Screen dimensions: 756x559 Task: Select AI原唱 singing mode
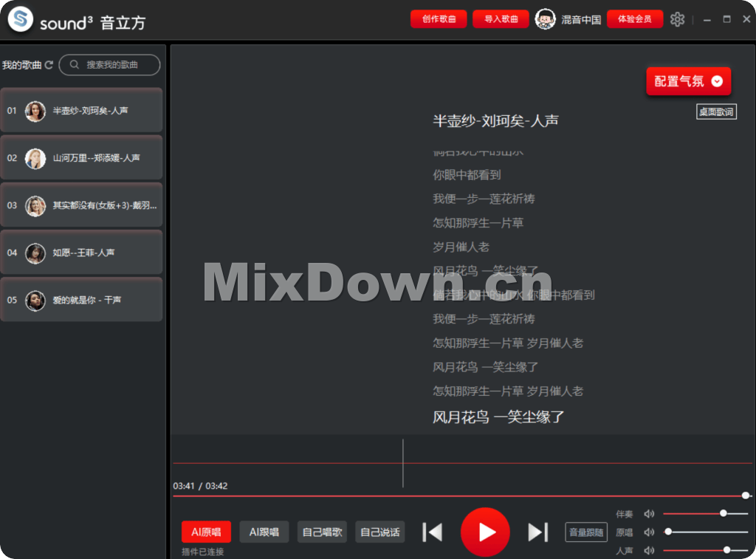(x=206, y=532)
